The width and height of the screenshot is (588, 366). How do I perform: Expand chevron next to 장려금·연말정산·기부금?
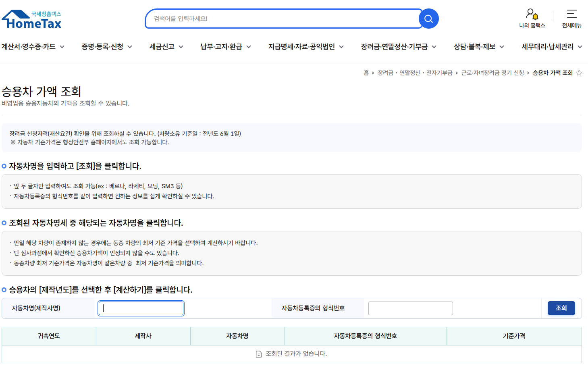tap(434, 47)
